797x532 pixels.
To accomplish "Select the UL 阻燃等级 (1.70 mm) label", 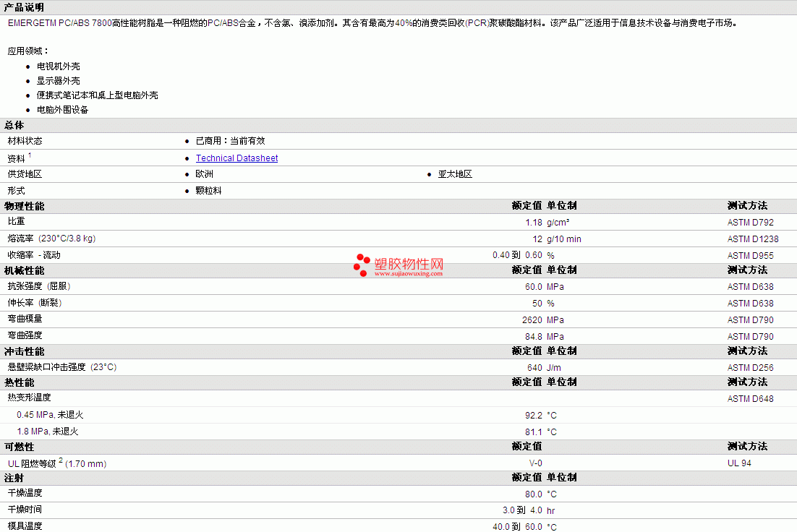I will click(x=57, y=463).
